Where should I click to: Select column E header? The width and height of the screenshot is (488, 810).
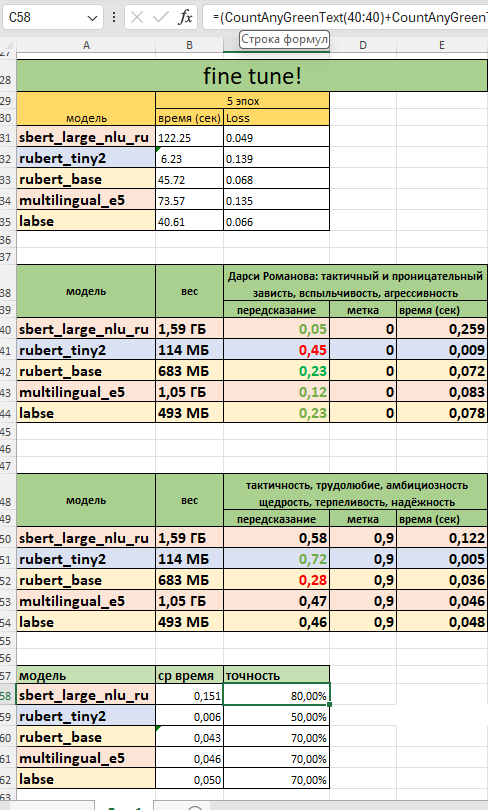(x=442, y=45)
